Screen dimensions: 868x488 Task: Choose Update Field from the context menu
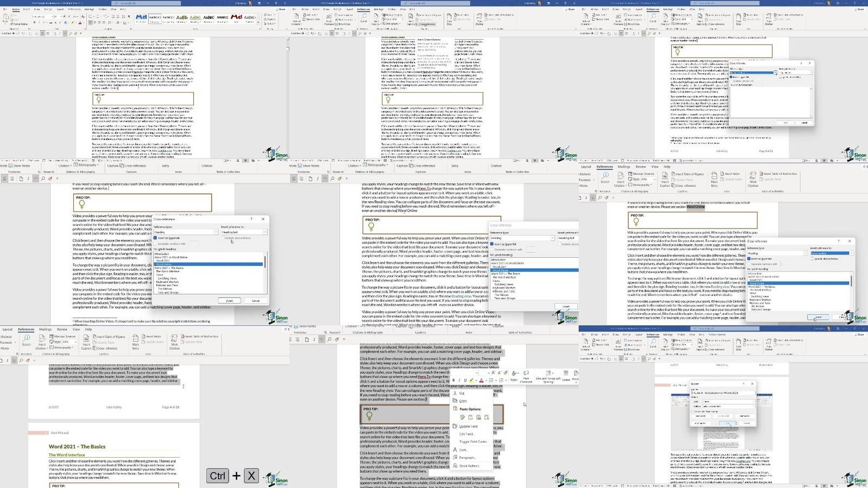[468, 426]
